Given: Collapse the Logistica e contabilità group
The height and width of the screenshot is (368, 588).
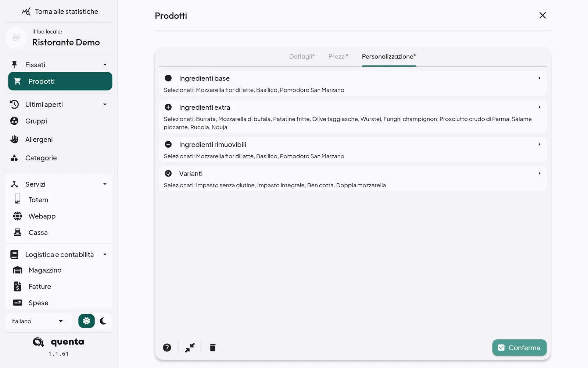Looking at the screenshot, I should (x=105, y=255).
